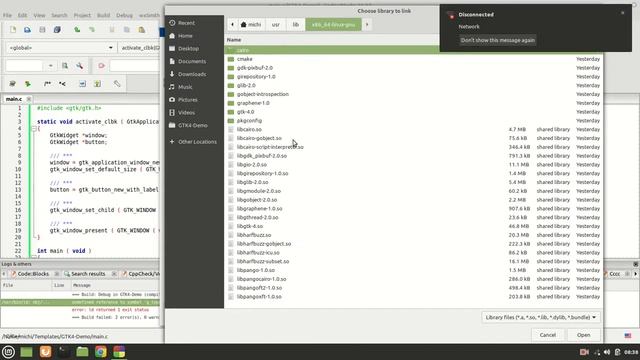This screenshot has height=360, width=640.
Task: Open the File menu
Action: [7, 15]
